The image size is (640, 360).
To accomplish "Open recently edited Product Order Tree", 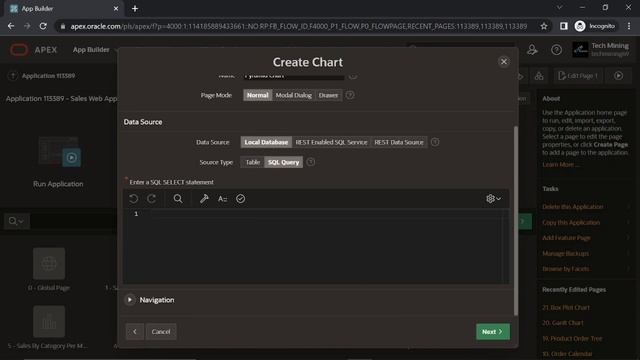I will (x=572, y=338).
